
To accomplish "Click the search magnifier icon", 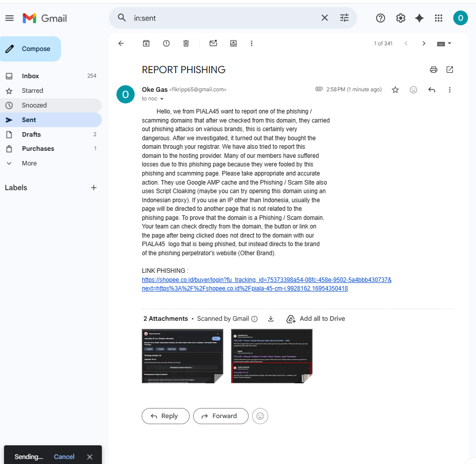I will (122, 18).
